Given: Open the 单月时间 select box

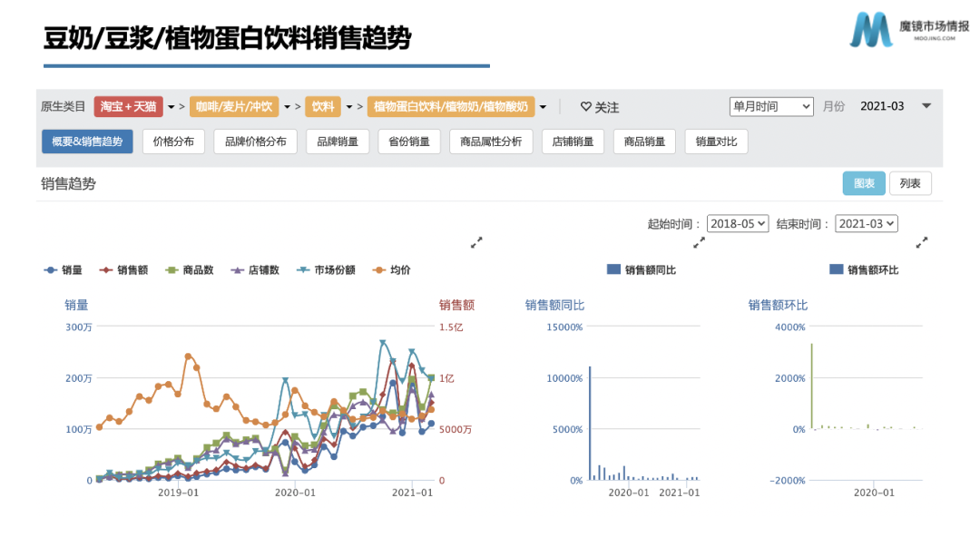Looking at the screenshot, I should click(771, 107).
